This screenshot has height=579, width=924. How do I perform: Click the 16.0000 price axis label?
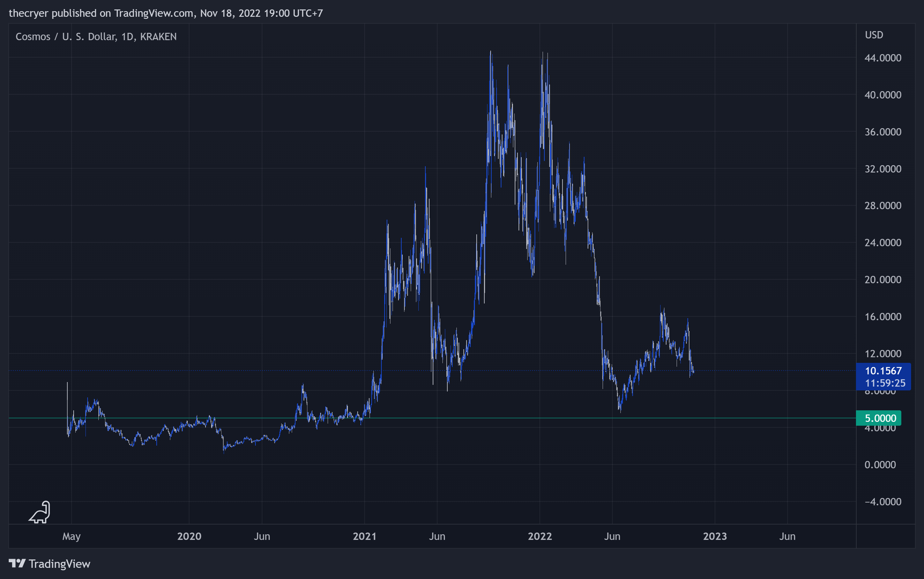tap(883, 317)
